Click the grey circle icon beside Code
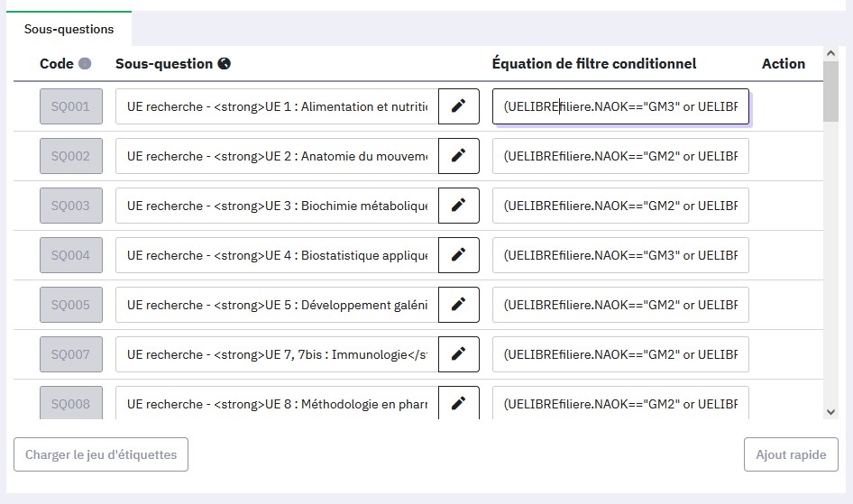 (85, 64)
